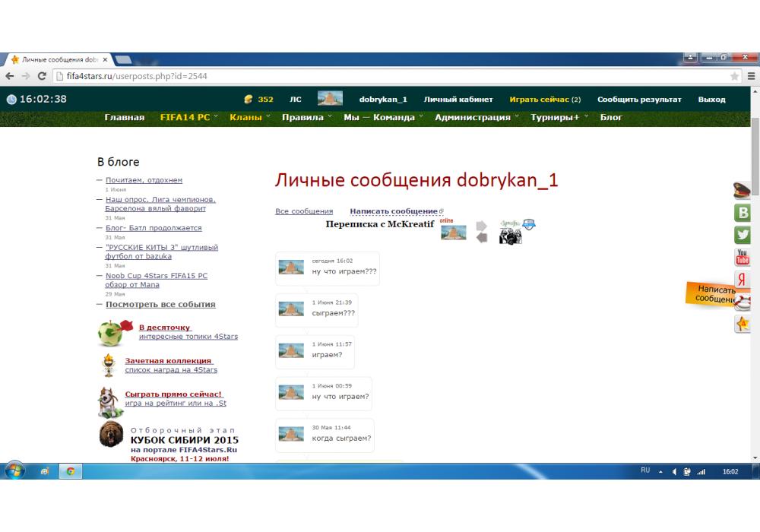Click the Twitter bird icon
760x532 pixels.
(743, 235)
